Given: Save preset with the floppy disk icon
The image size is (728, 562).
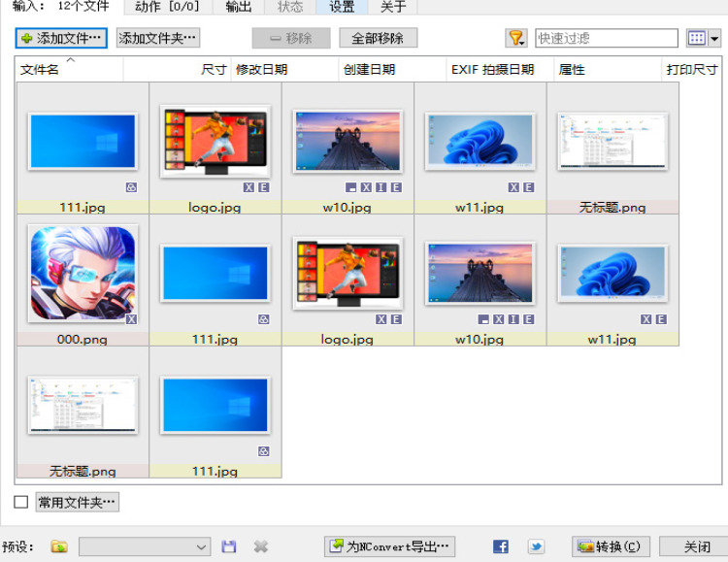Looking at the screenshot, I should (229, 546).
